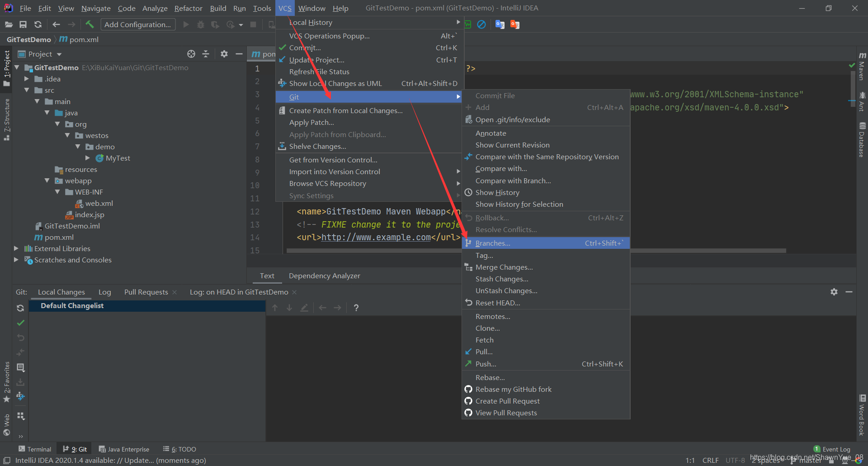Image resolution: width=868 pixels, height=466 pixels.
Task: Expand the MyTest class node
Action: (88, 158)
